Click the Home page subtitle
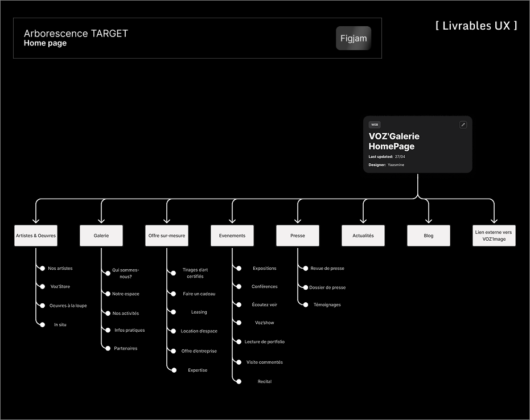 pyautogui.click(x=45, y=43)
